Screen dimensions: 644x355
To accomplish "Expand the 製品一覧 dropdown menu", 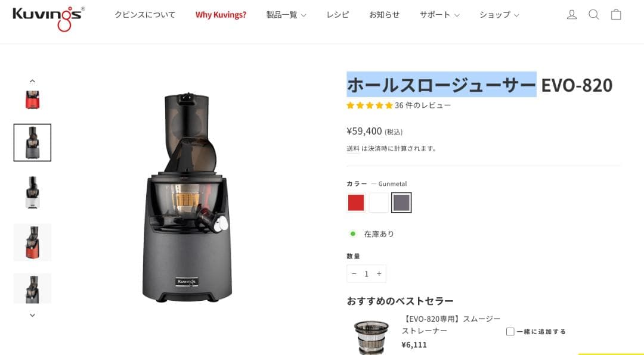I will (x=286, y=15).
